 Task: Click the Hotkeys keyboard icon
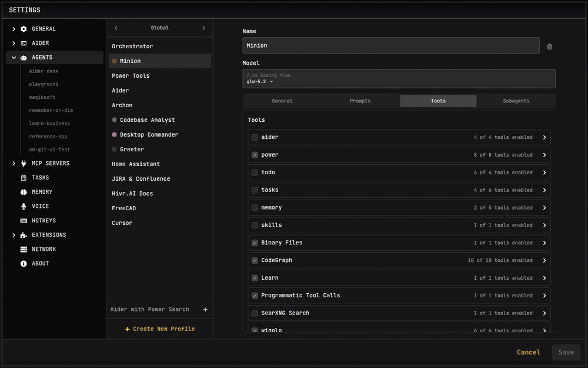pos(24,220)
